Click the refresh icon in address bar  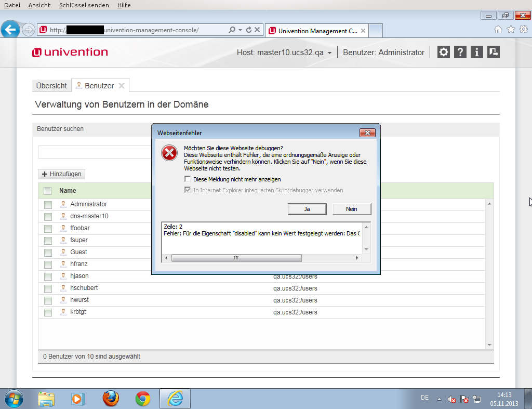click(x=249, y=30)
